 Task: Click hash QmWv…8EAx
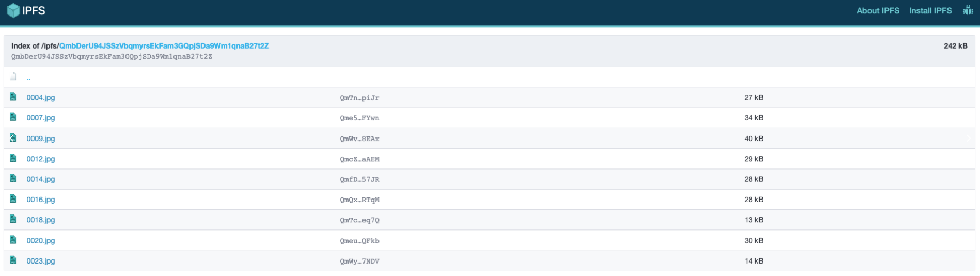(359, 139)
